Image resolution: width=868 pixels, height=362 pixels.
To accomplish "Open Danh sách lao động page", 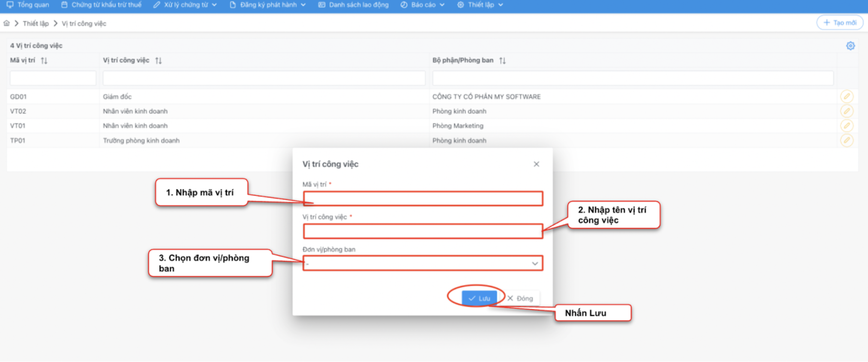I will pyautogui.click(x=353, y=5).
